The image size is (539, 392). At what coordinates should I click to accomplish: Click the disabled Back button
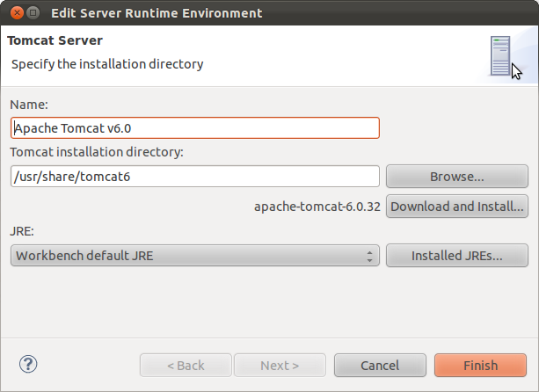coord(186,366)
